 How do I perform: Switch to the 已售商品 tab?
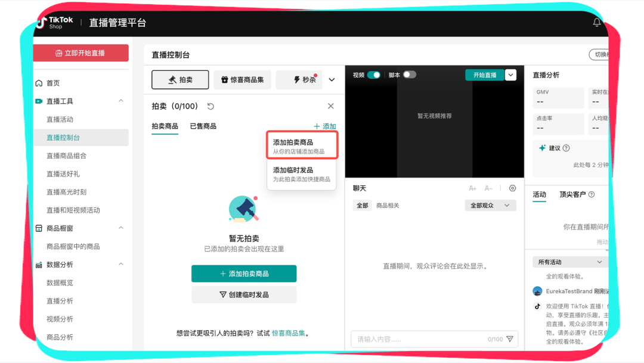click(203, 126)
